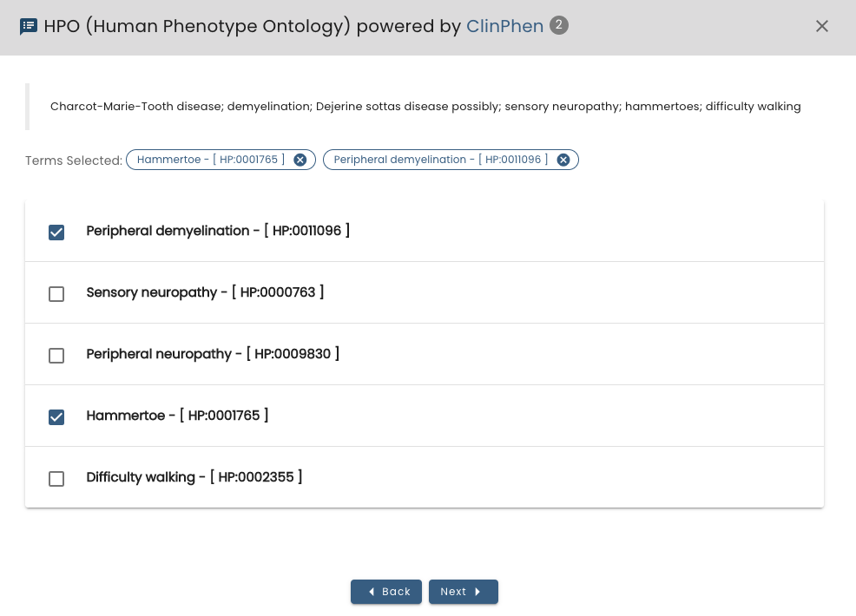Click the Charcot-Marie-Tooth clinical note text
856x616 pixels.
point(425,107)
